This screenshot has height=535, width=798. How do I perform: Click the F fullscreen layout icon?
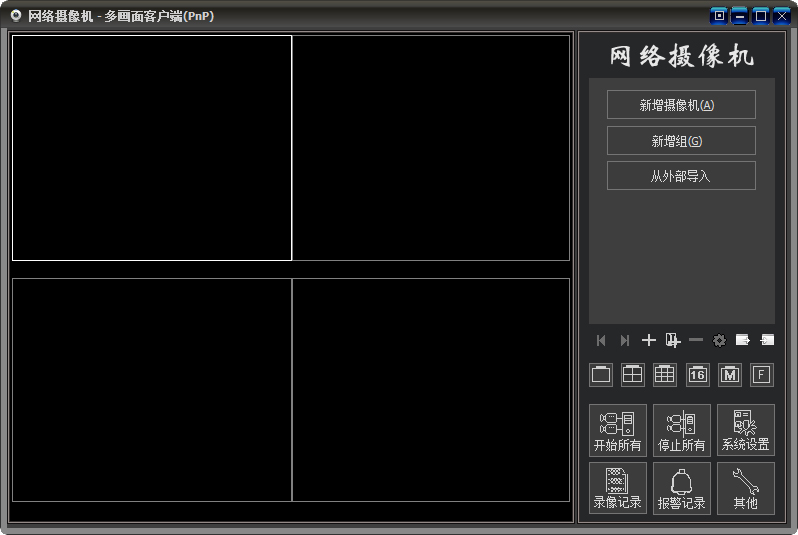(761, 375)
